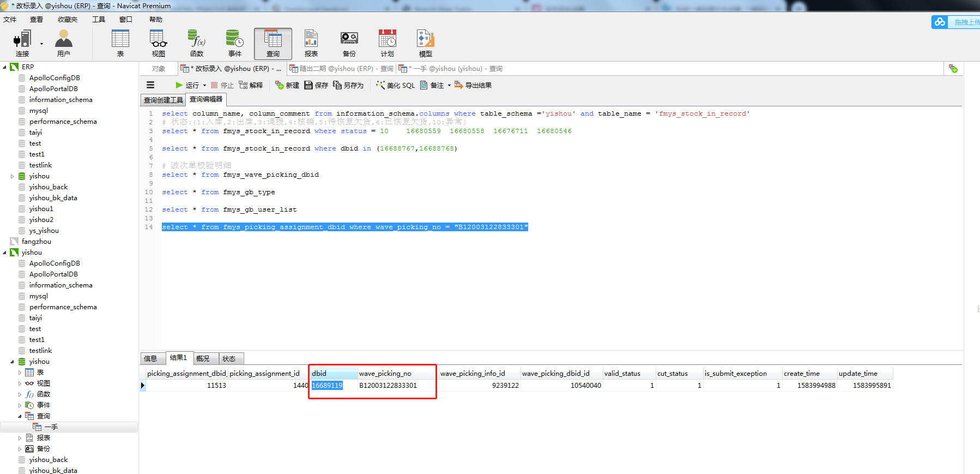Viewport: 980px width, 474px height.
Task: Beautify the SQL with 美化 SQL
Action: [396, 85]
